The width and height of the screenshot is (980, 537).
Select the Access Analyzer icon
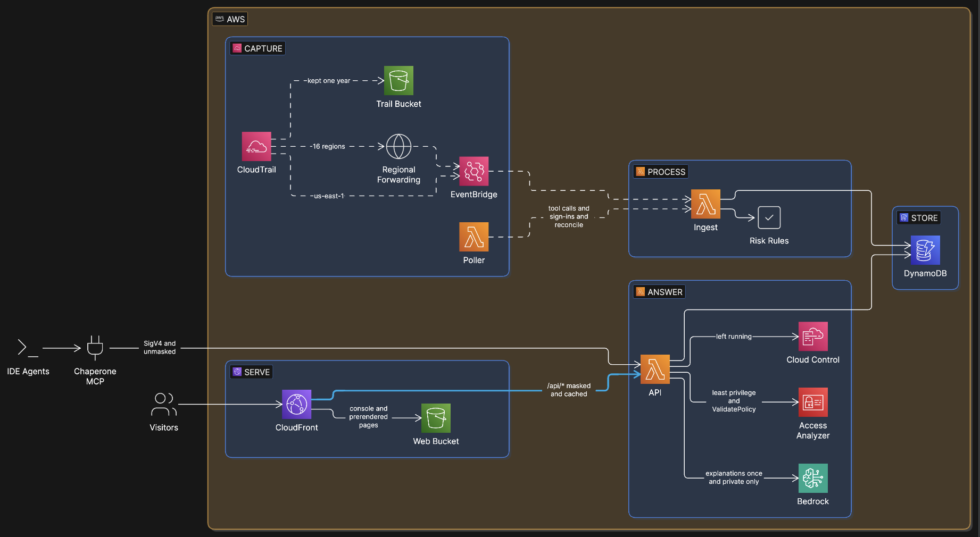coord(813,402)
